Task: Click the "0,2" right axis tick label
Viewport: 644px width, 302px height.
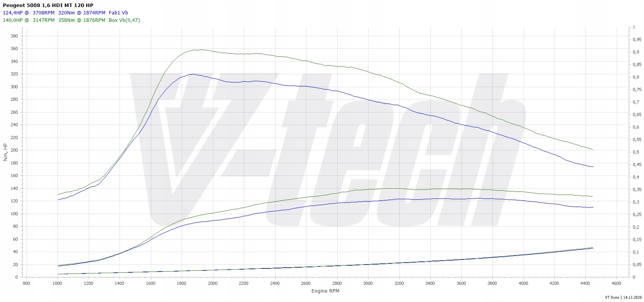Action: click(x=636, y=227)
